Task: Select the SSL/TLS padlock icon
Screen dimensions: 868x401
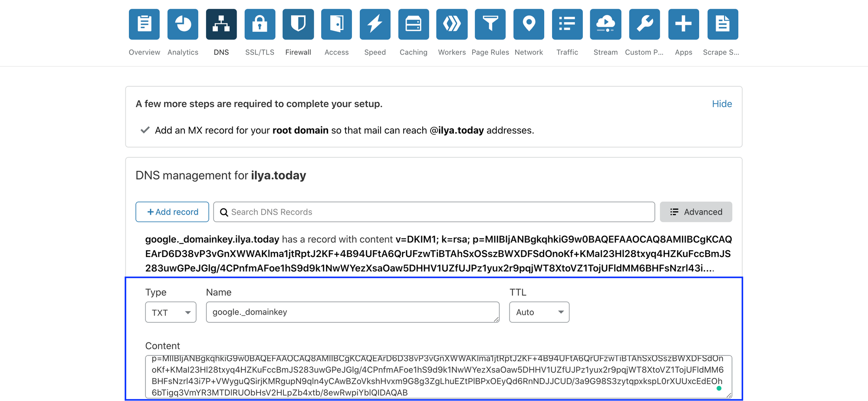Action: point(260,24)
